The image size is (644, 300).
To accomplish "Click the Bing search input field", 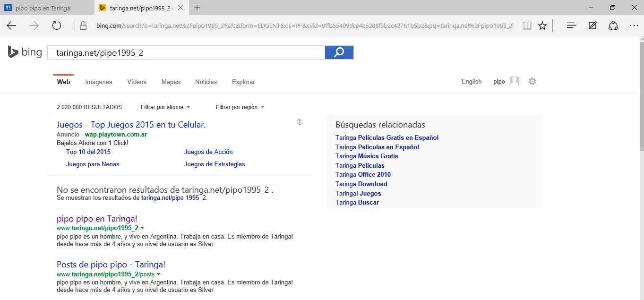I will pyautogui.click(x=186, y=52).
